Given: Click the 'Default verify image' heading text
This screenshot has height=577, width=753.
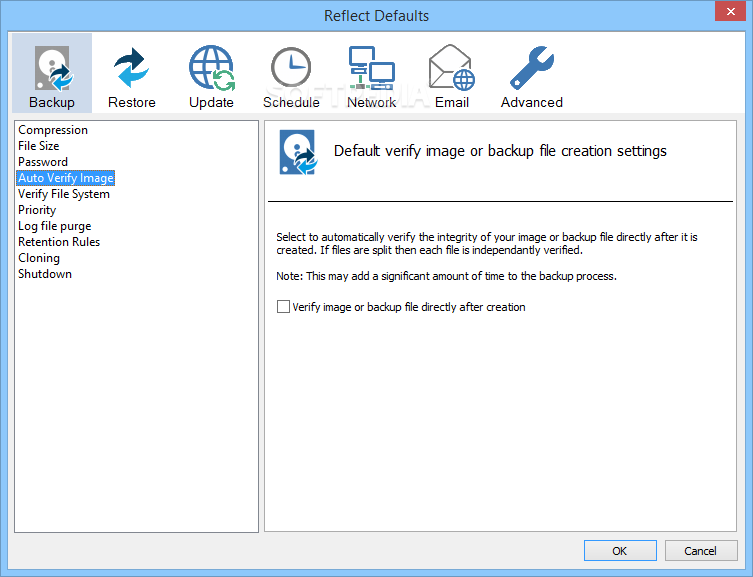Looking at the screenshot, I should pyautogui.click(x=500, y=151).
